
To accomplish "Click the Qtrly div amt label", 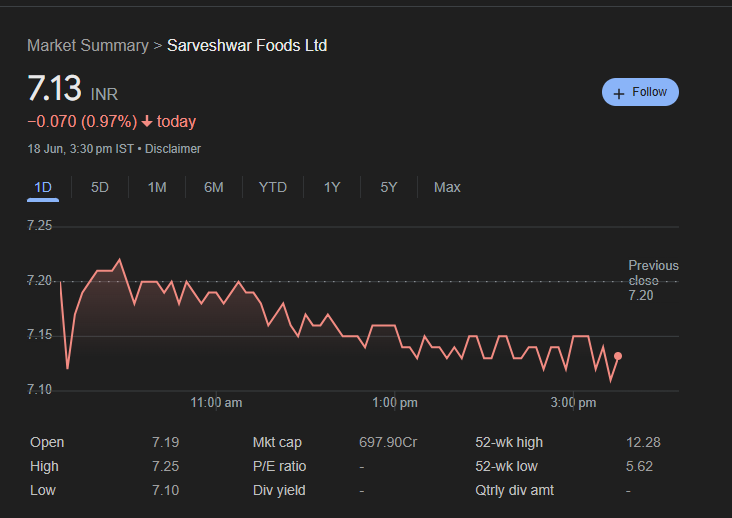I will click(514, 490).
